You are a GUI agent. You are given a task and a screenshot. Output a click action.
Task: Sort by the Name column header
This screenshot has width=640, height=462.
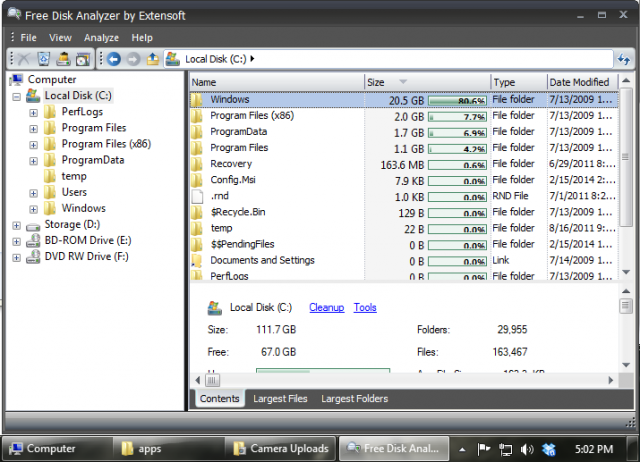tap(277, 82)
